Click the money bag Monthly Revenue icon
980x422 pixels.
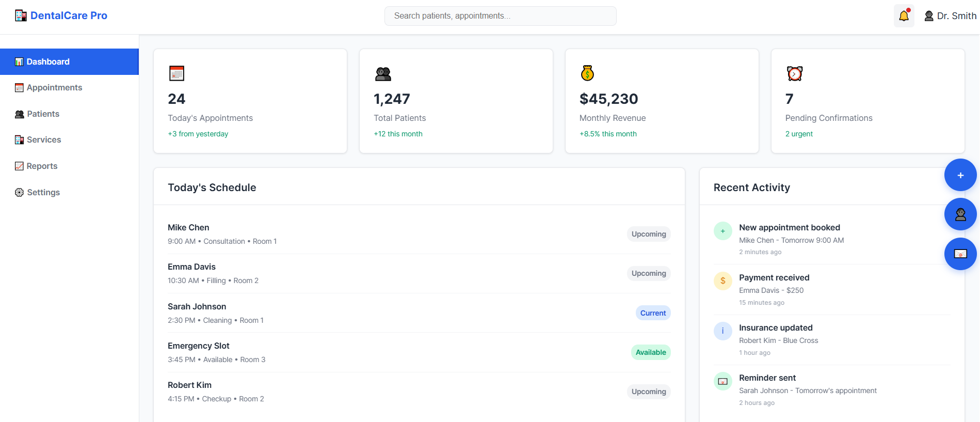(587, 73)
